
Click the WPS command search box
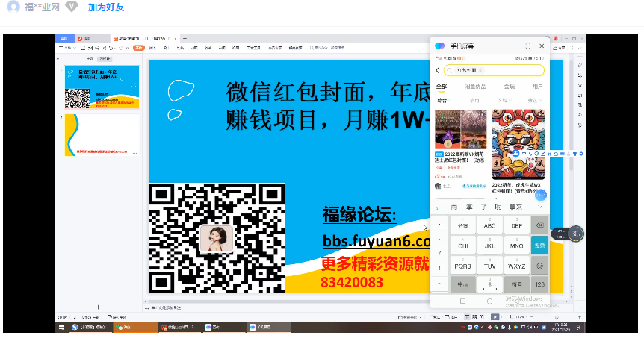coord(327,48)
